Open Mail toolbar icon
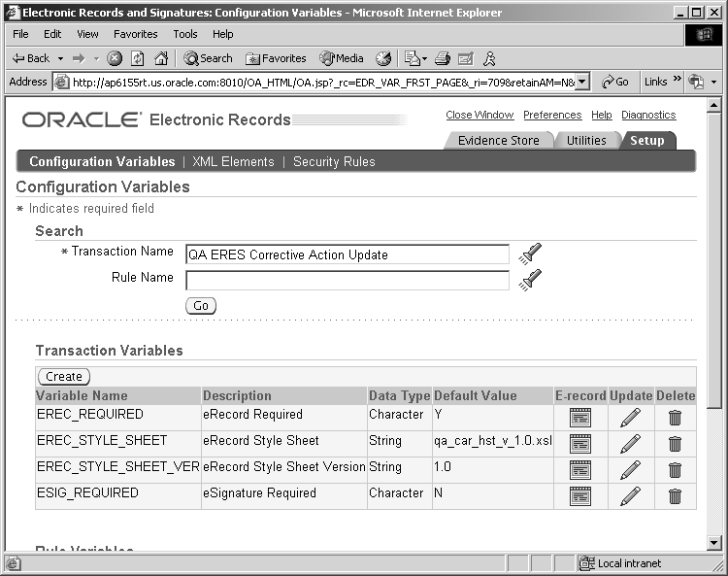This screenshot has height=576, width=728. [412, 58]
